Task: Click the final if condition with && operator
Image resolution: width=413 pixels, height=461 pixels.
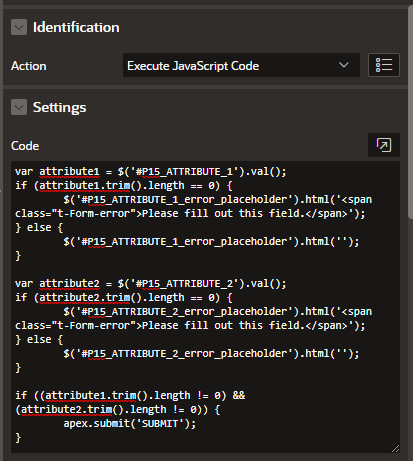Action: pos(130,402)
